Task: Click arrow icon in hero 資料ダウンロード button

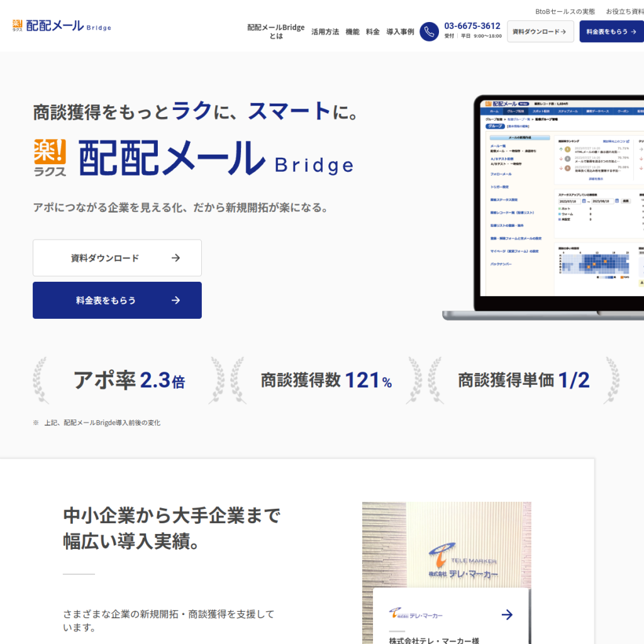Action: coord(176,258)
